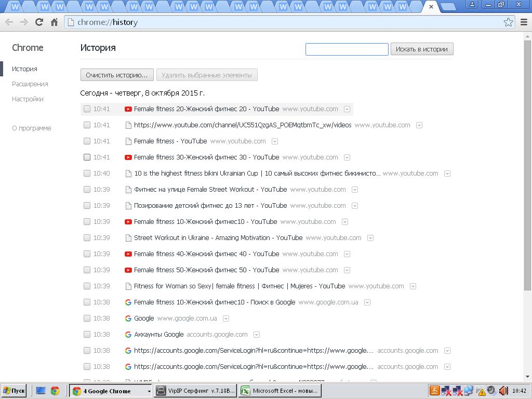Open dropdown arrow for Female fitness 40 entry
Screen dimensions: 532x399
point(347,254)
